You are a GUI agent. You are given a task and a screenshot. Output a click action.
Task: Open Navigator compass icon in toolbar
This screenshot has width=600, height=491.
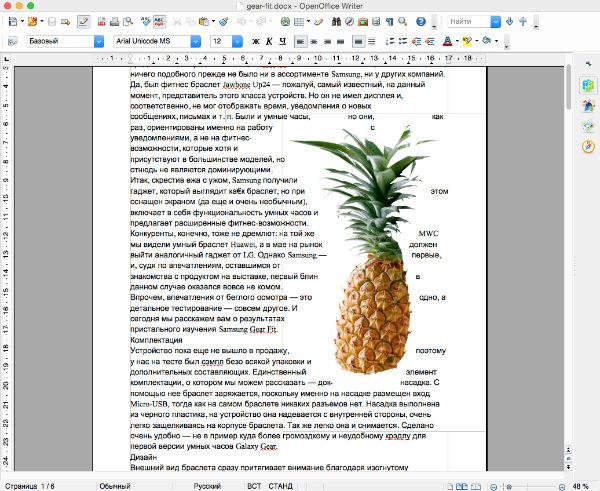(349, 21)
